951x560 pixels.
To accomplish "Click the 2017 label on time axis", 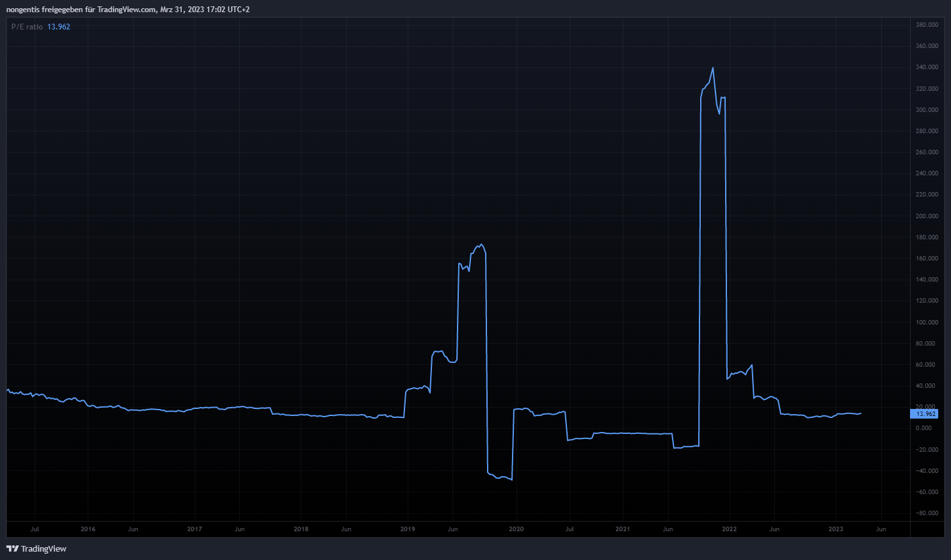I will click(x=195, y=529).
